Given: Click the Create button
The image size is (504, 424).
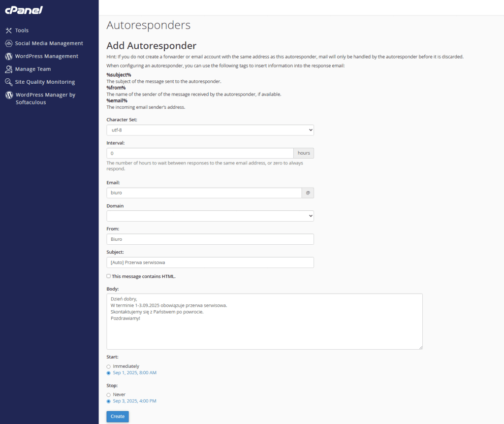Looking at the screenshot, I should [118, 416].
